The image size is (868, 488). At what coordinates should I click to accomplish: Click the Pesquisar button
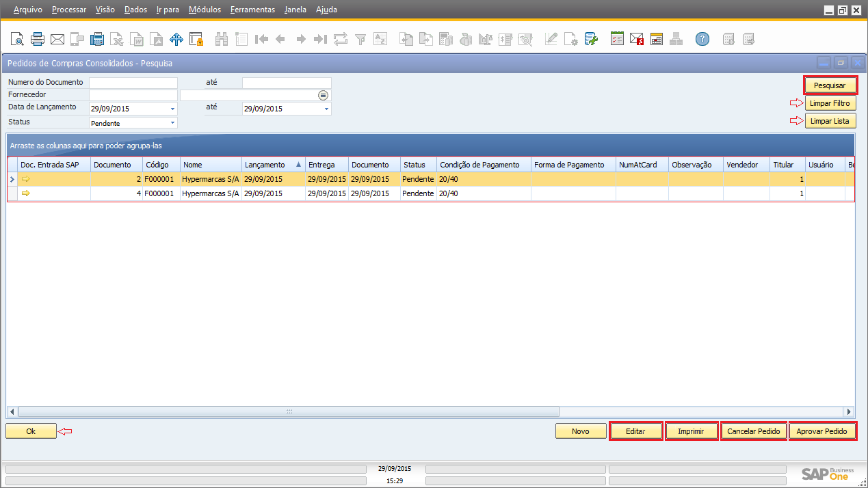pos(830,85)
